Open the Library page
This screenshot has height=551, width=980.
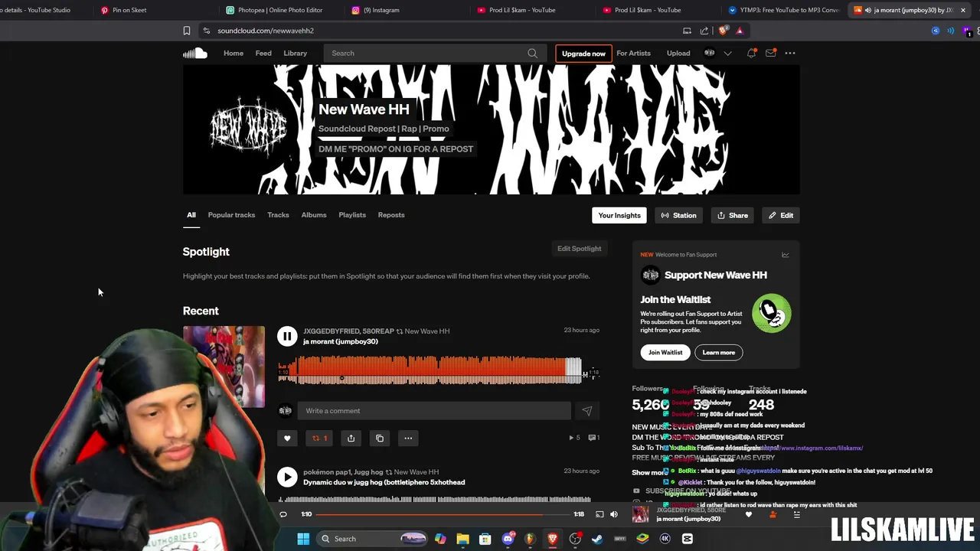coord(295,53)
